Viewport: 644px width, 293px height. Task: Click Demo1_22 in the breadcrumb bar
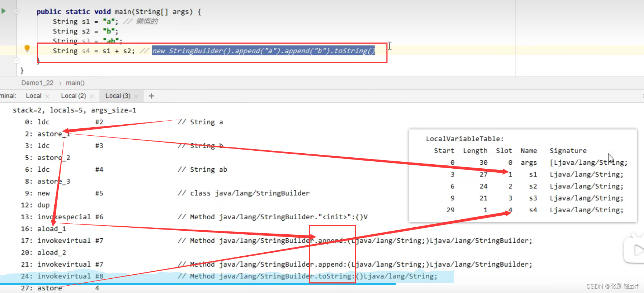coord(37,83)
